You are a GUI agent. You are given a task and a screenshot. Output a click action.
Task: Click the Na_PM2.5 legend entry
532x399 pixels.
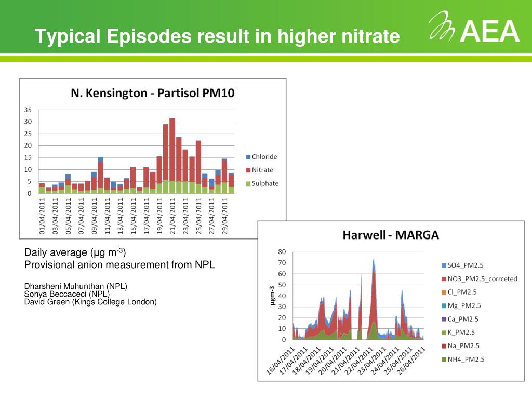460,345
